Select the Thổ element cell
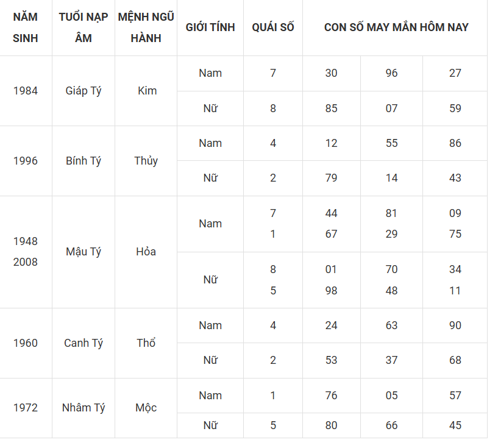 (x=146, y=343)
